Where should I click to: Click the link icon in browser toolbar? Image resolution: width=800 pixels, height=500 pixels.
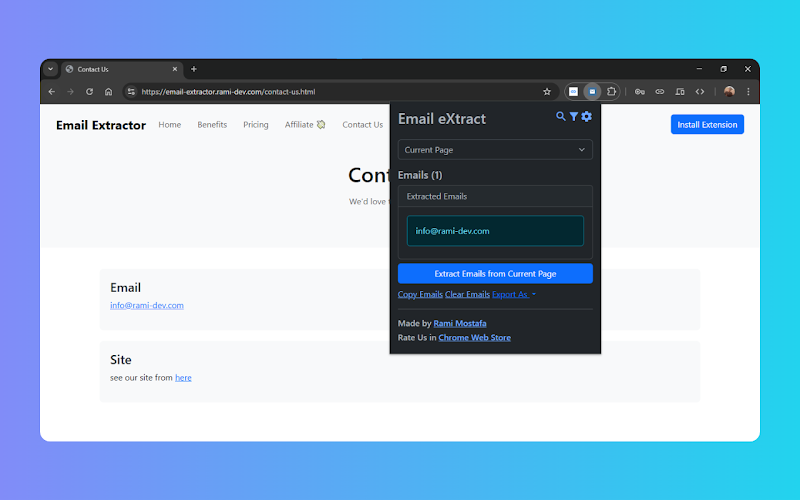(660, 92)
